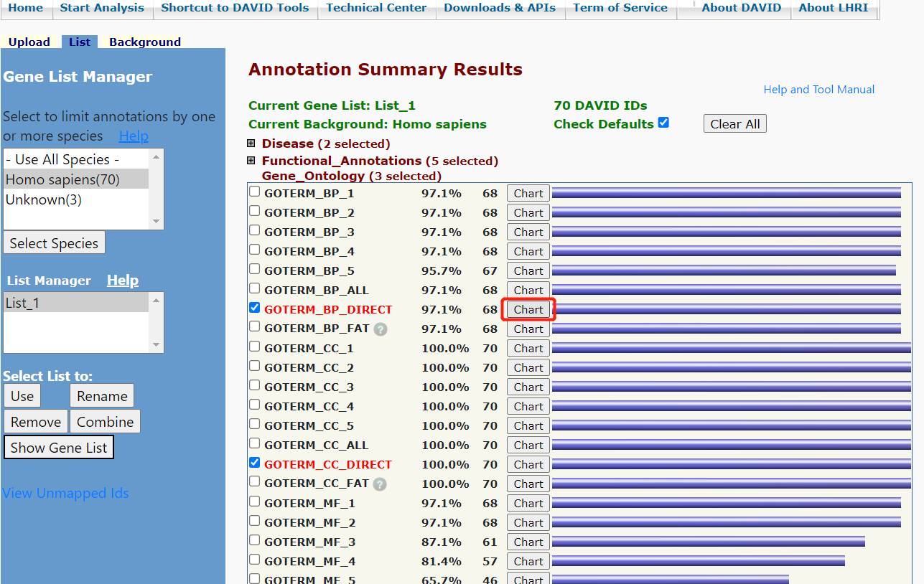The image size is (924, 584).
Task: Select List_1 in List Manager
Action: tap(76, 303)
